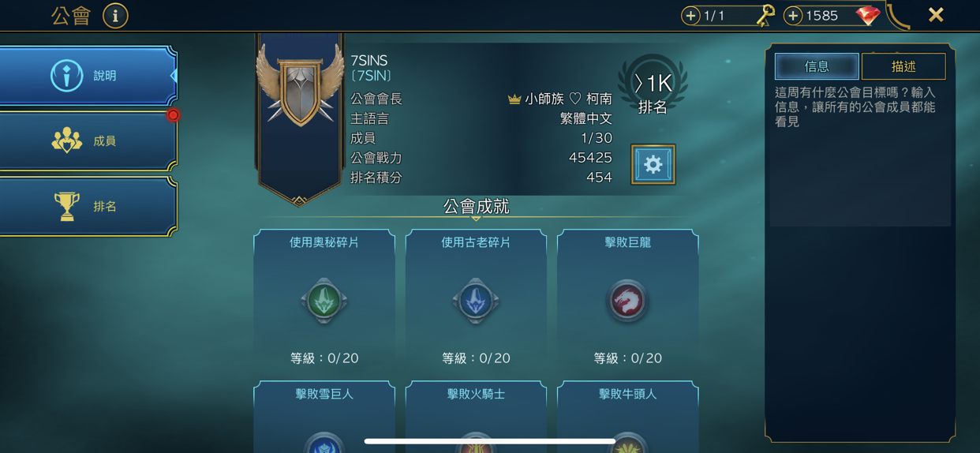Tap guild message text input area
The image size is (980, 453).
(860, 154)
